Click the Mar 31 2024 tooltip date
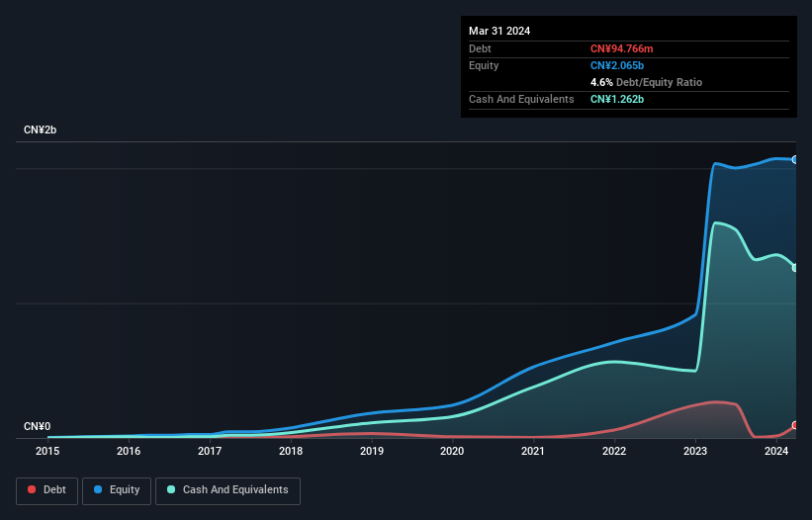The width and height of the screenshot is (812, 520). point(499,31)
